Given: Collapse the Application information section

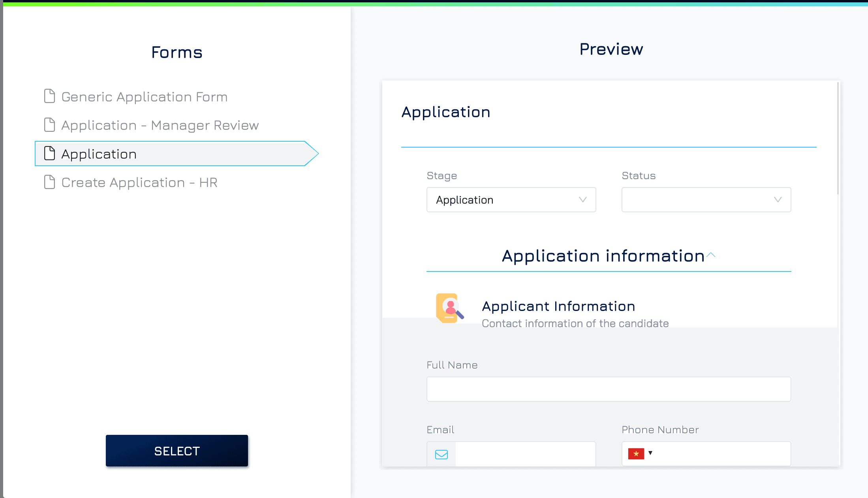Looking at the screenshot, I should (711, 255).
